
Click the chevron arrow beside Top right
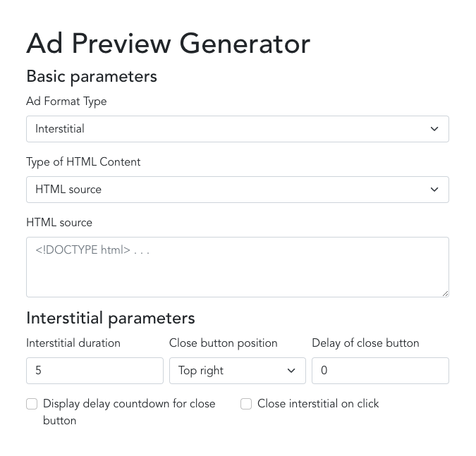(291, 371)
